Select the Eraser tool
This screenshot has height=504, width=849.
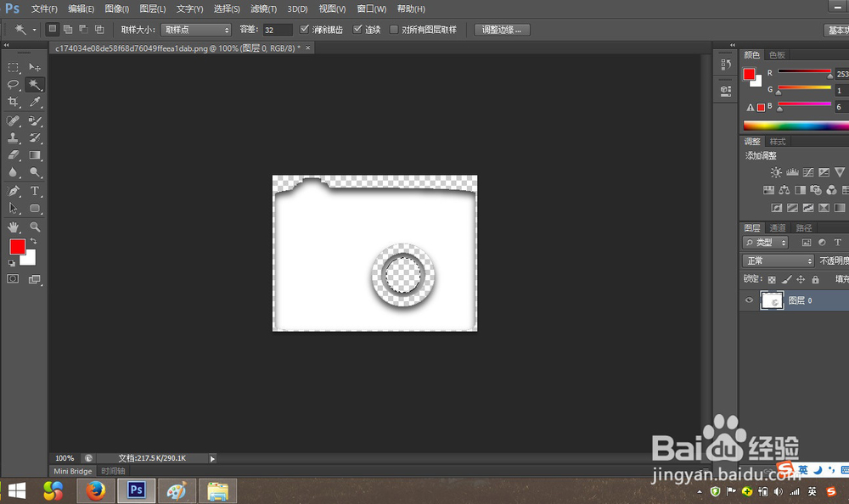tap(14, 154)
